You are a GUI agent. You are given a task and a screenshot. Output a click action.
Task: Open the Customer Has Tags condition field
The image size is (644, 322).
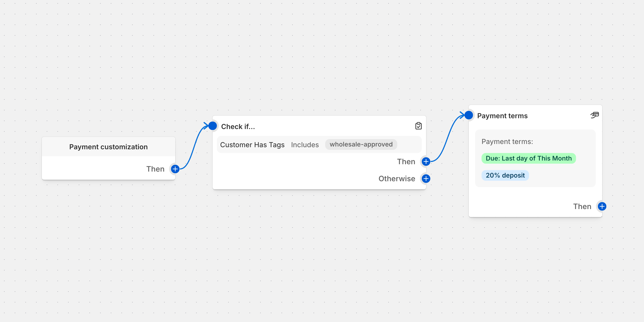[252, 144]
